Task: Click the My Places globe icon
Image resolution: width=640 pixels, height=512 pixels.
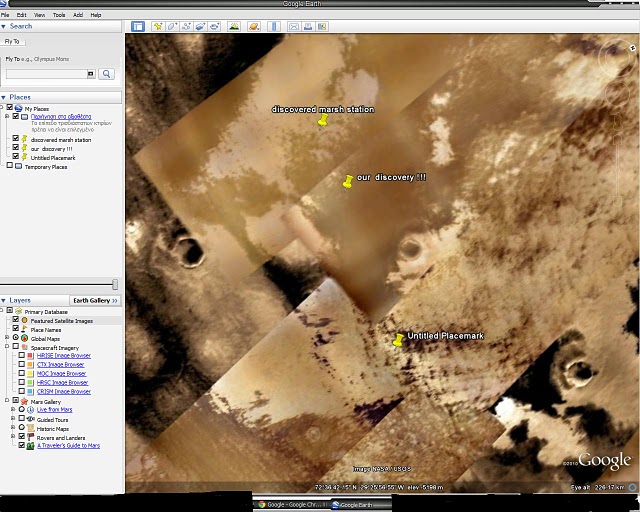Action: click(x=18, y=108)
